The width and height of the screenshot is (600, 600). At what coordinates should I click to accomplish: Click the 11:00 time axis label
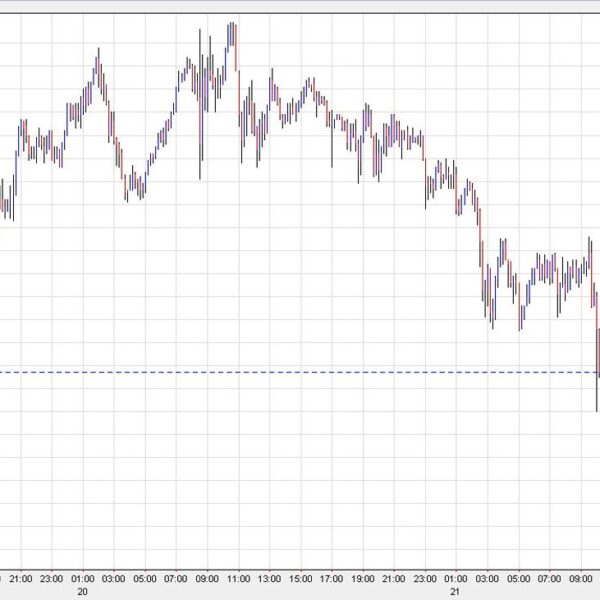238,579
